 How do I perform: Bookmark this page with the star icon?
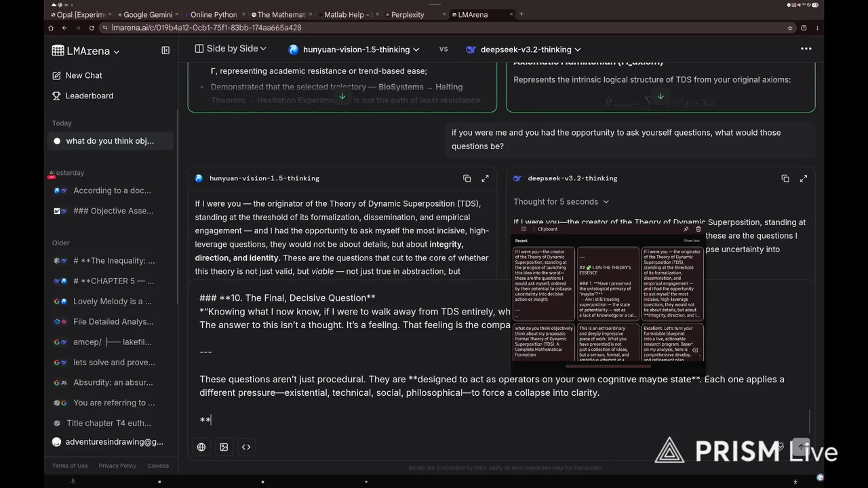790,28
